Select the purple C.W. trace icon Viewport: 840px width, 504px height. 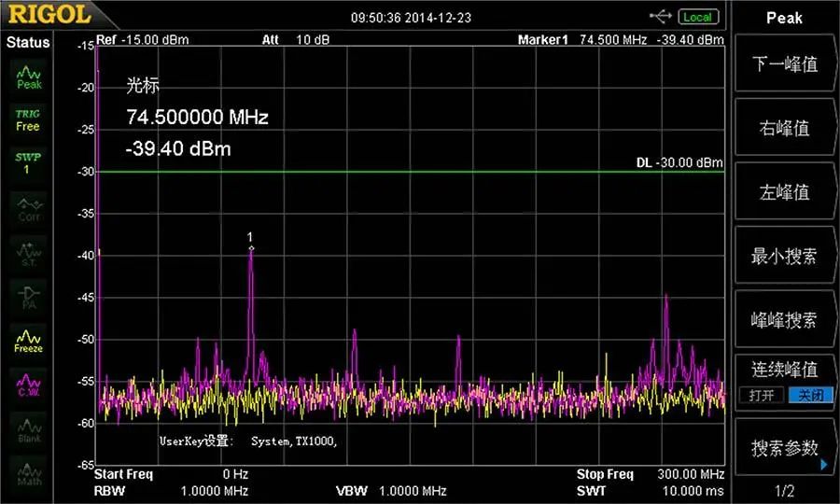(28, 385)
